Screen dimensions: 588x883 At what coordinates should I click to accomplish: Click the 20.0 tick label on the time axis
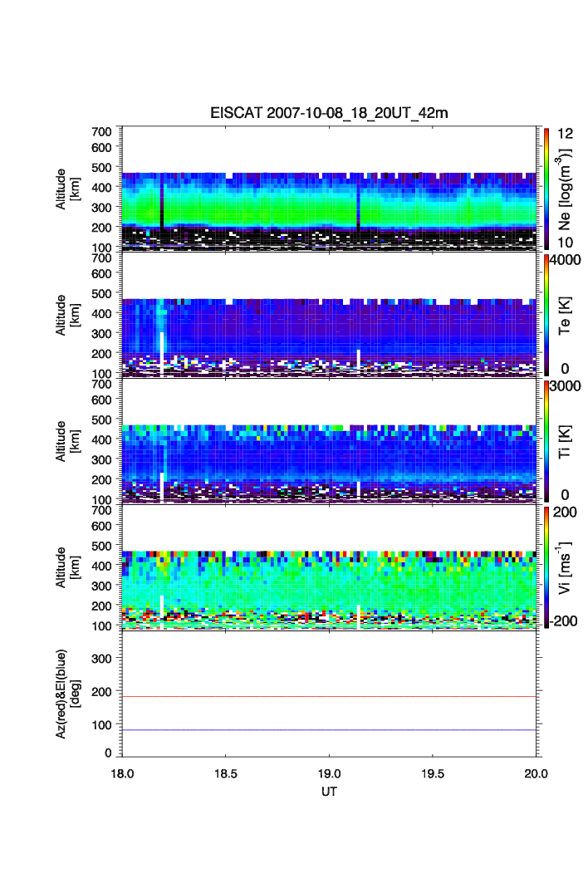click(536, 773)
